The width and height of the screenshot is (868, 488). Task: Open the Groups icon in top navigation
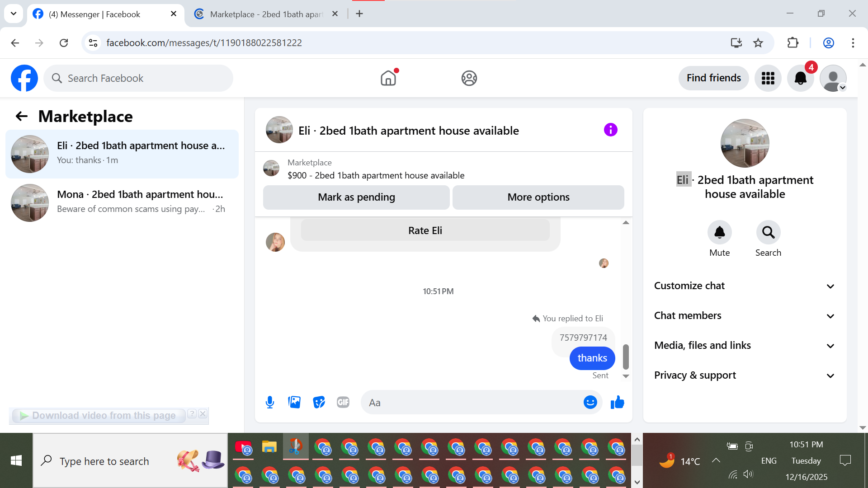pos(469,78)
